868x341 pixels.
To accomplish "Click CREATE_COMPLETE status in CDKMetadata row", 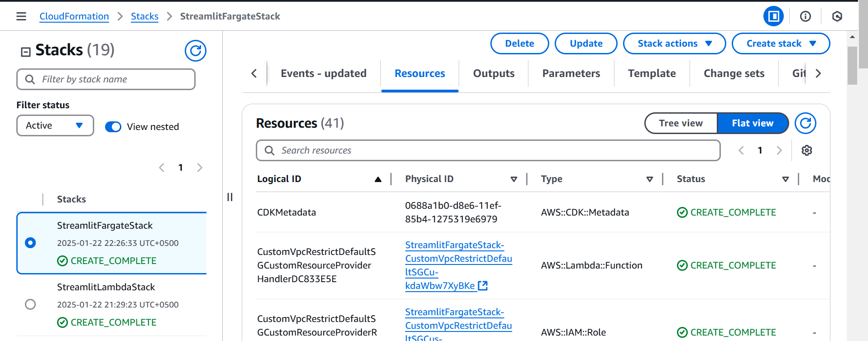I will point(727,212).
